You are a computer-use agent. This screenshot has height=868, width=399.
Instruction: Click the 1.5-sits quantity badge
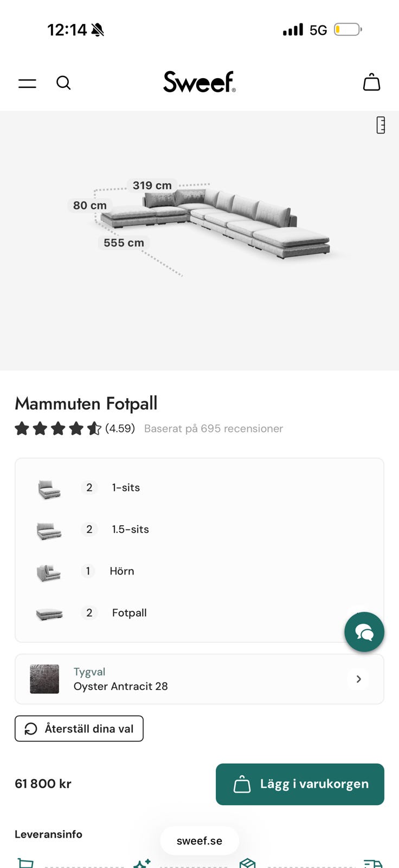89,529
